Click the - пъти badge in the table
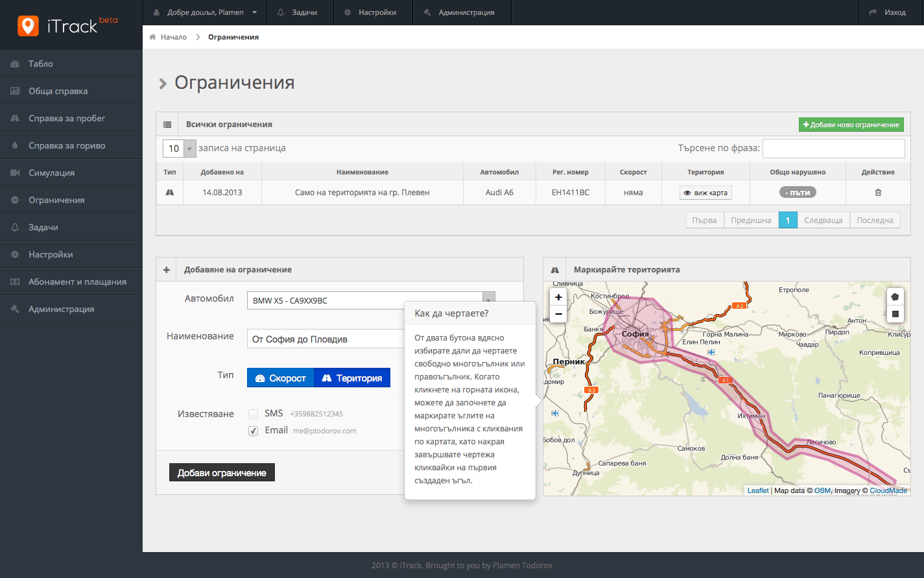 click(798, 193)
